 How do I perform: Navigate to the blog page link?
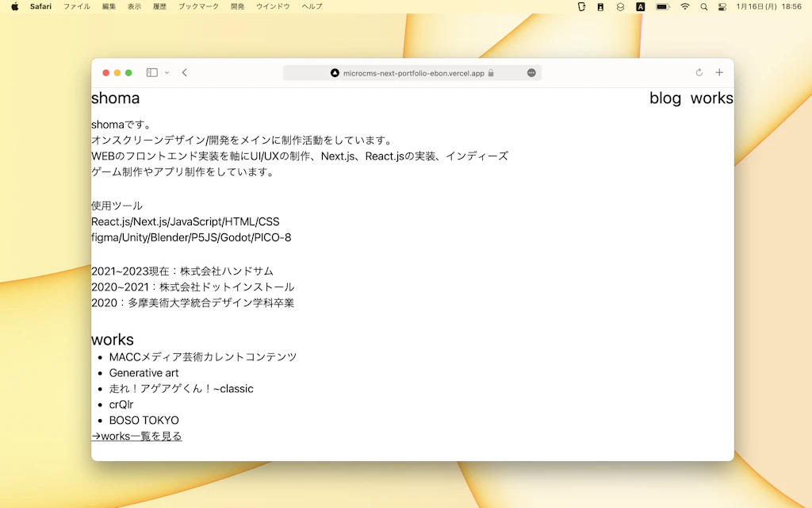pos(665,98)
